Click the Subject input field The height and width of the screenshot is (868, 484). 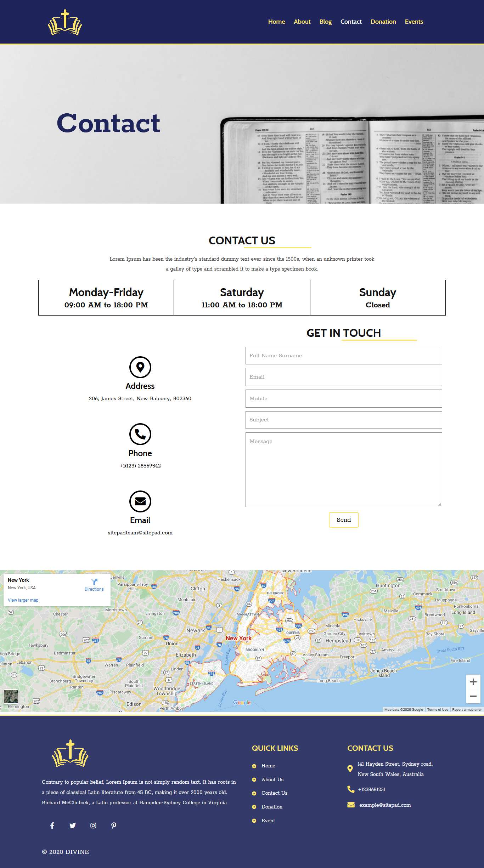344,420
